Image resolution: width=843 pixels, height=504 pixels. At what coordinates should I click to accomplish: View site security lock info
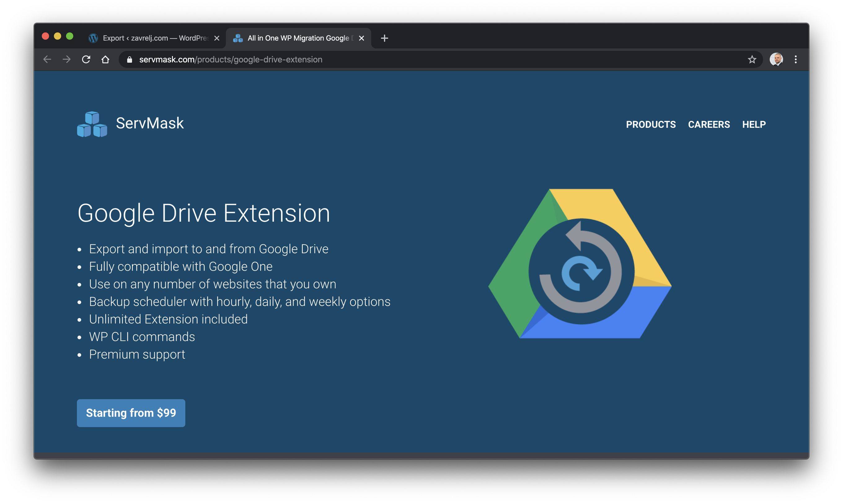tap(129, 60)
